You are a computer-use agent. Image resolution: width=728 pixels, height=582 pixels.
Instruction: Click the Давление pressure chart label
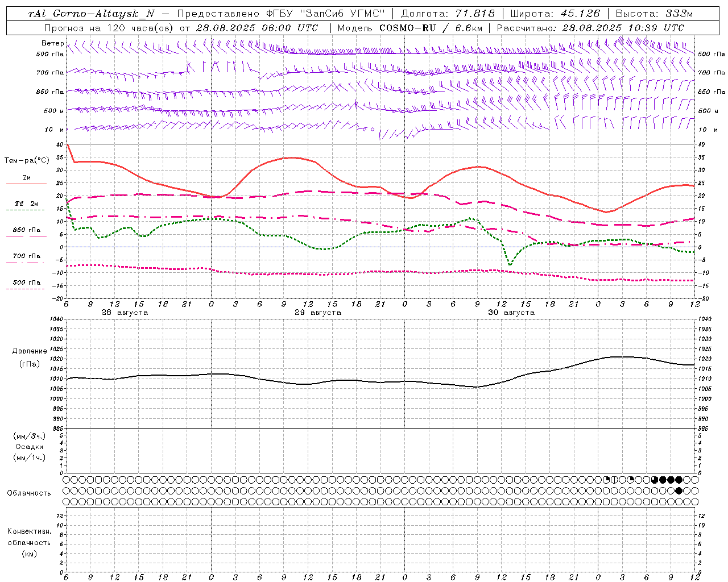(x=30, y=351)
